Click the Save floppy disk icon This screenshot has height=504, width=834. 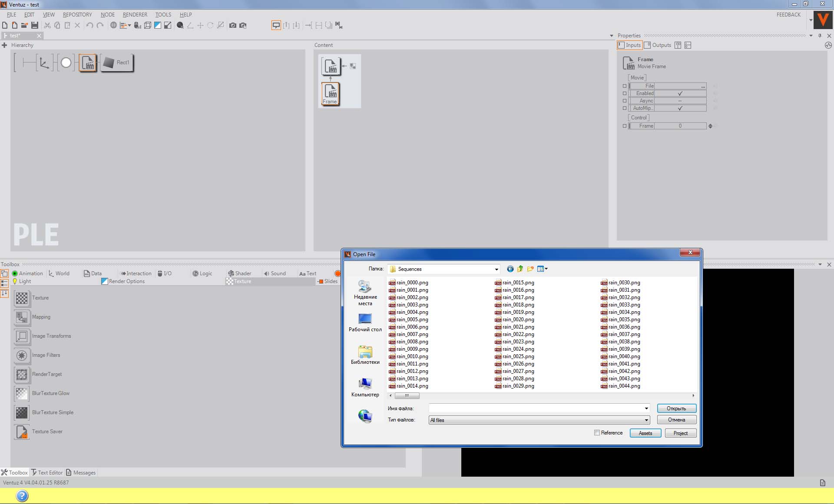(x=35, y=25)
